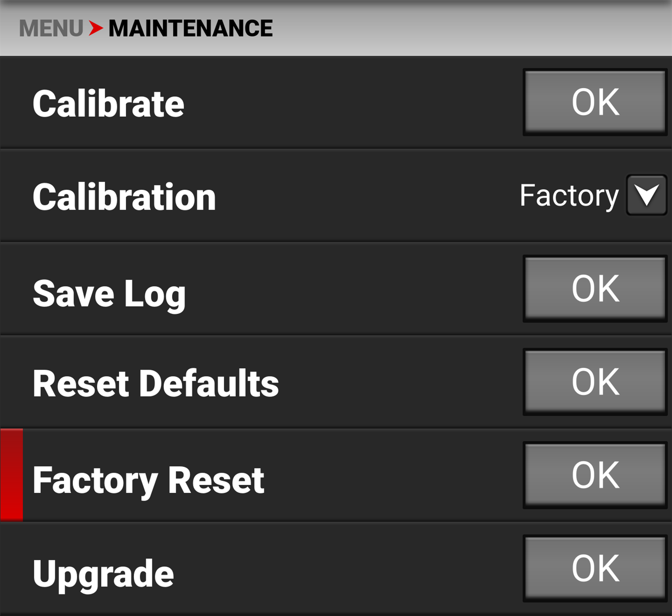Confirm Reset Defaults with OK

[594, 381]
